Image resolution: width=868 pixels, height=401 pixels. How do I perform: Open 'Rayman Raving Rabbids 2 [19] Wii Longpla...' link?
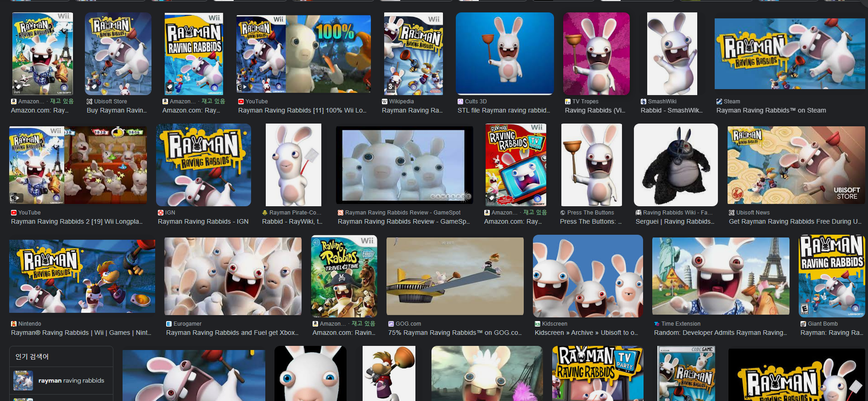(77, 221)
